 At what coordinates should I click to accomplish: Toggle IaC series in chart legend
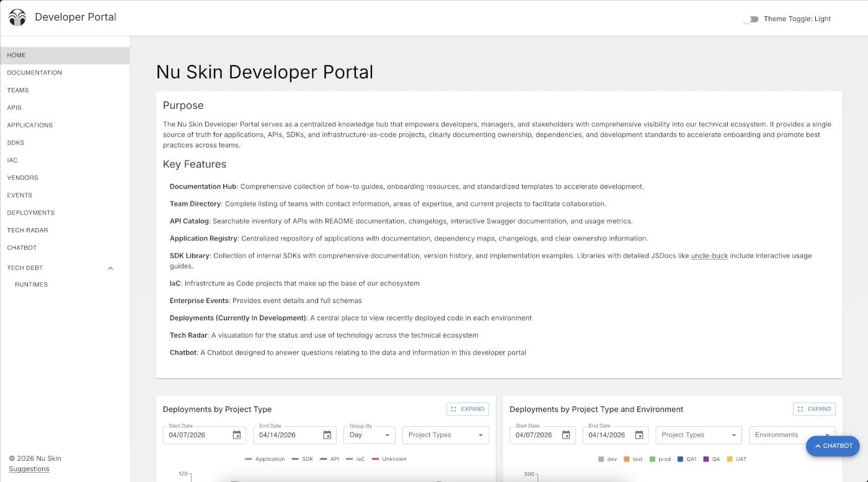coord(354,459)
